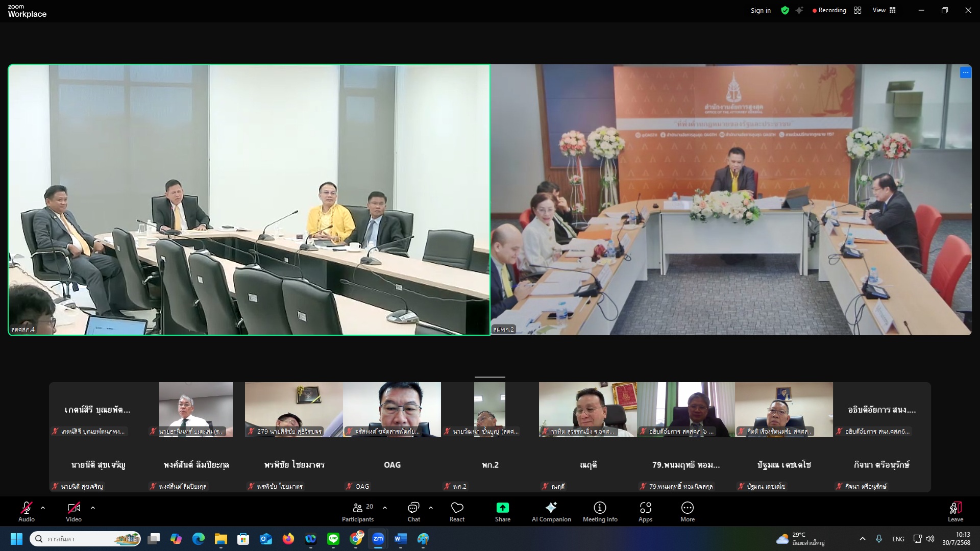Click the encryption shield icon
The image size is (980, 551).
785,10
